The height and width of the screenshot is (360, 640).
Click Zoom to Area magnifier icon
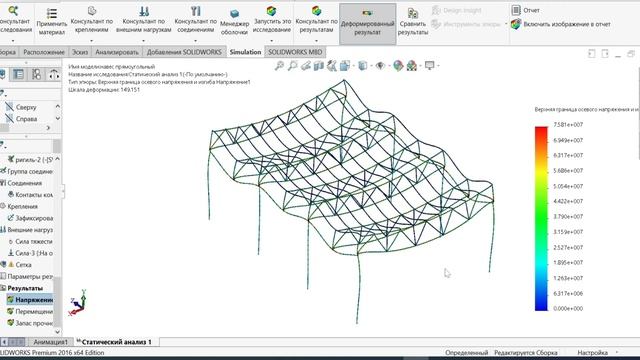tap(293, 66)
